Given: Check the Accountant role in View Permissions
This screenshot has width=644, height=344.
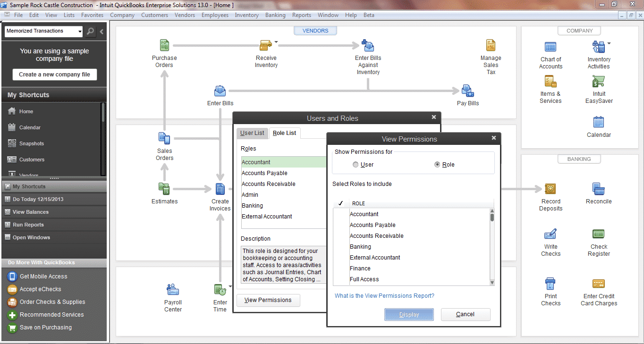Looking at the screenshot, I should point(340,214).
